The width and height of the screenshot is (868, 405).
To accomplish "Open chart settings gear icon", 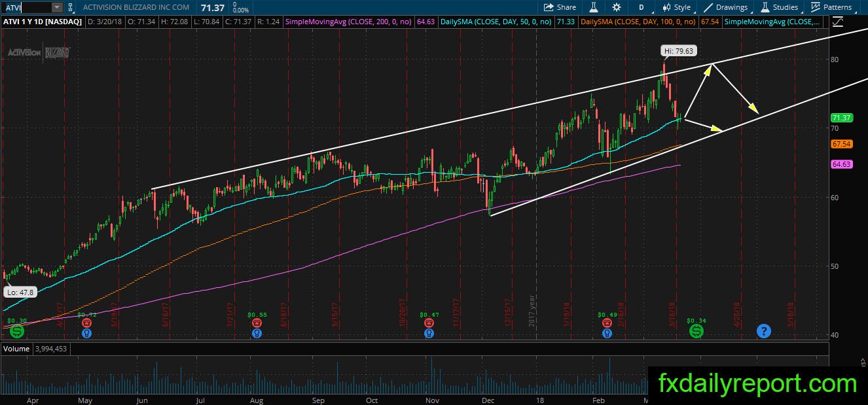I will [617, 7].
